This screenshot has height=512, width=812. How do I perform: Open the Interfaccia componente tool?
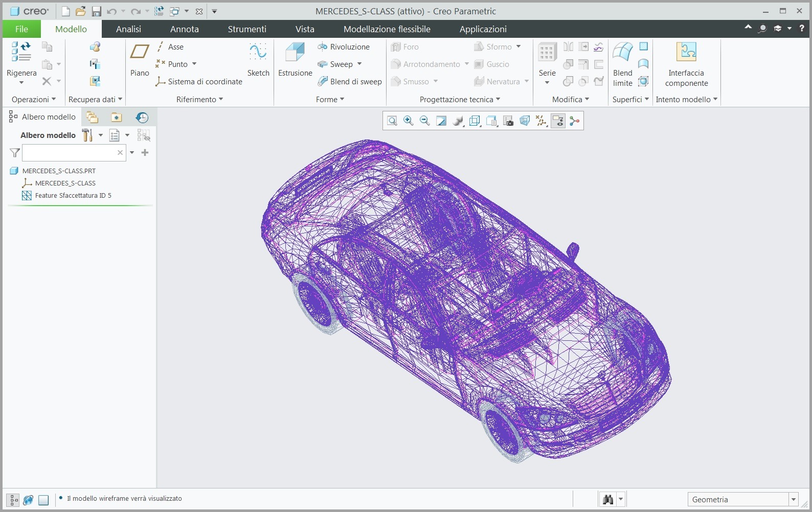(x=686, y=64)
